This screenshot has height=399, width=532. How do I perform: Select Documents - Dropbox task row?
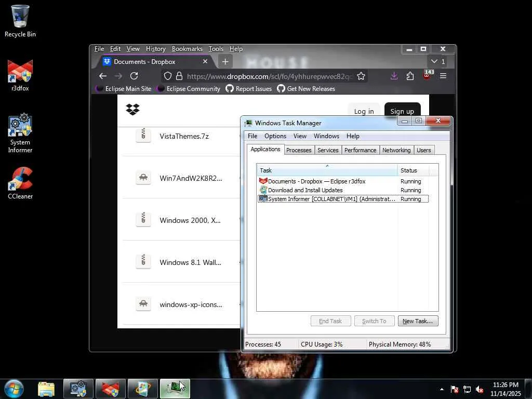pos(343,181)
